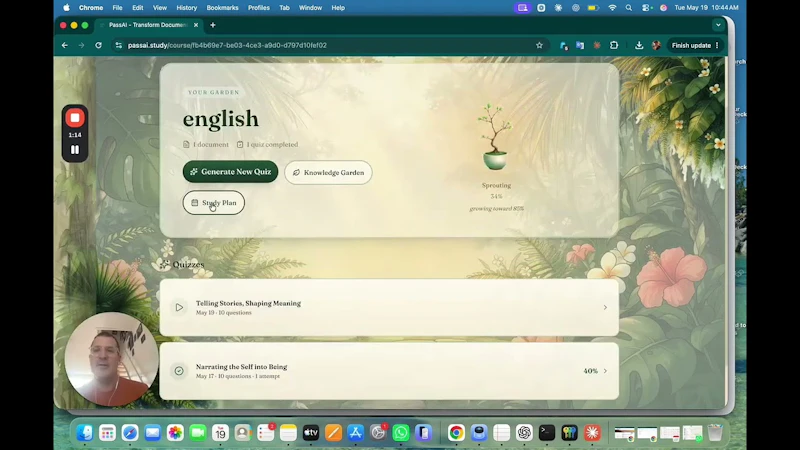
Task: Open the View menu
Action: (160, 8)
